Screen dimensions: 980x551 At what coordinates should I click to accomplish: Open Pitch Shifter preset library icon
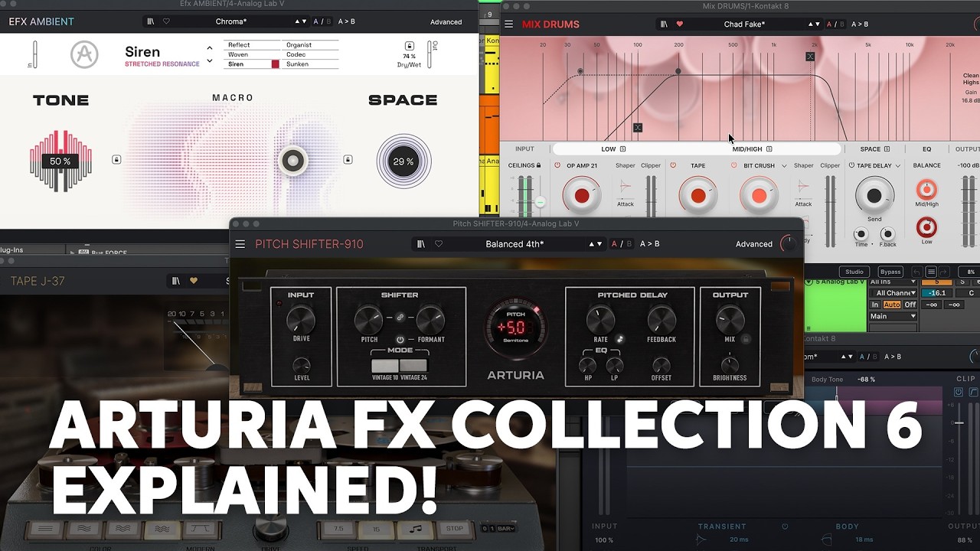pos(421,244)
